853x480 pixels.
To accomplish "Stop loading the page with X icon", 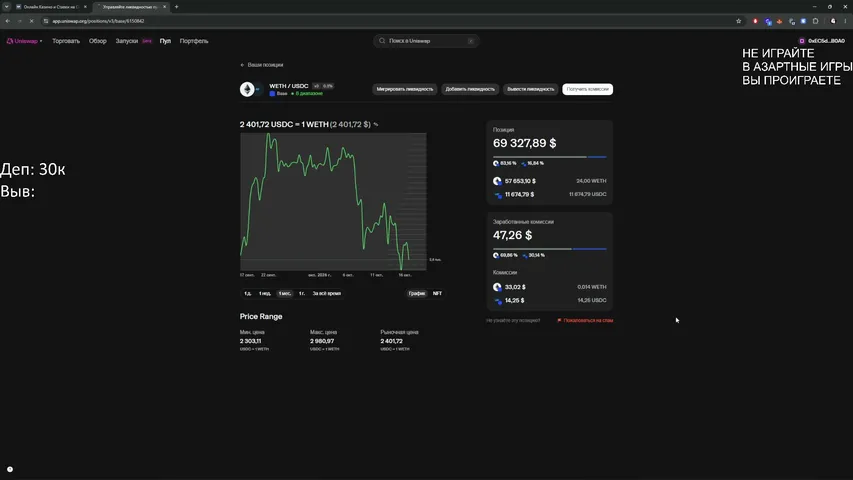I will click(32, 21).
